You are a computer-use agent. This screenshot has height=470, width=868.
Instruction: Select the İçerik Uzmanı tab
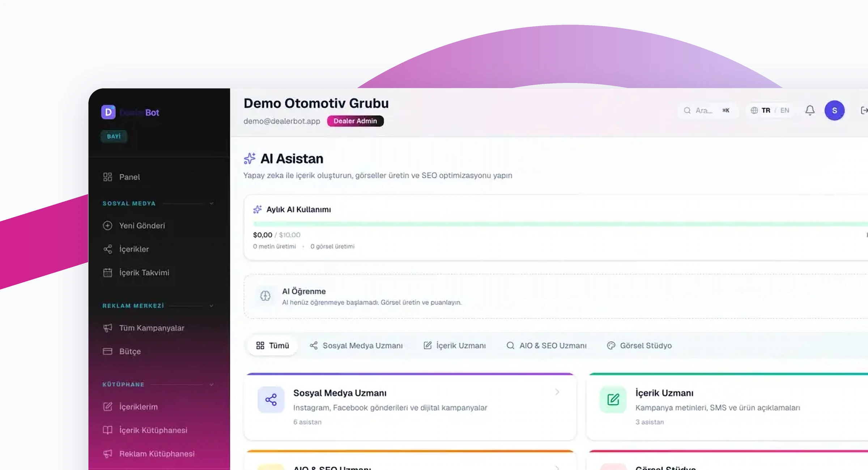pyautogui.click(x=455, y=346)
